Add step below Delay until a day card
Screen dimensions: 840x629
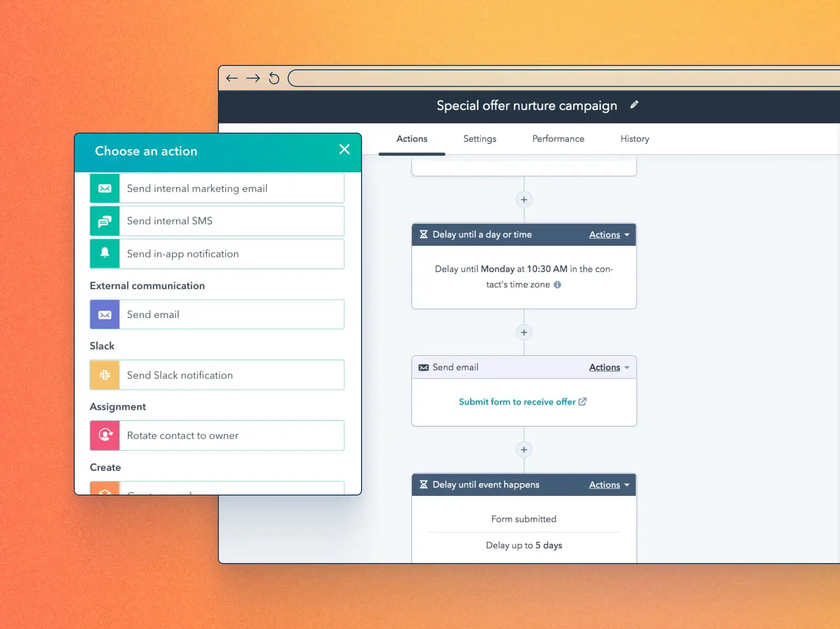pos(524,333)
